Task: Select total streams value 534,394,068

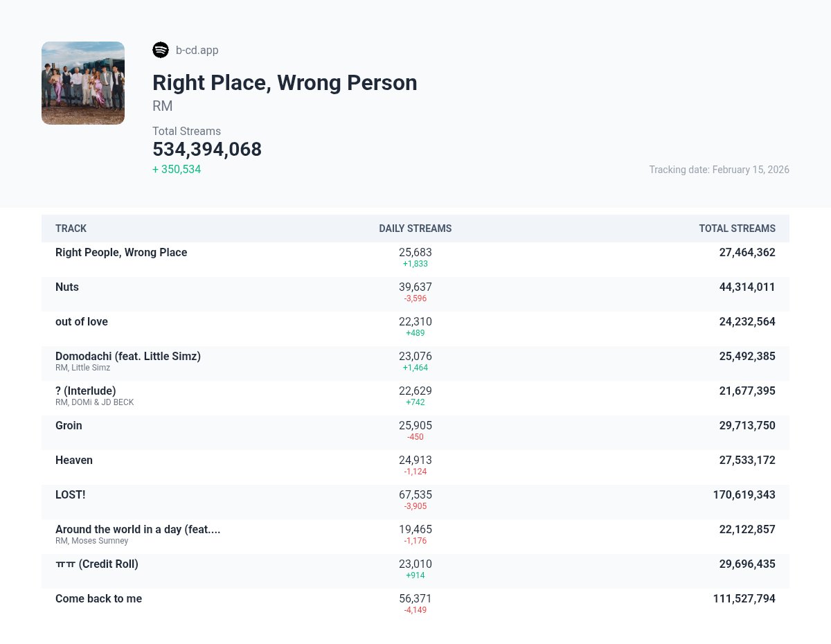Action: (x=207, y=150)
